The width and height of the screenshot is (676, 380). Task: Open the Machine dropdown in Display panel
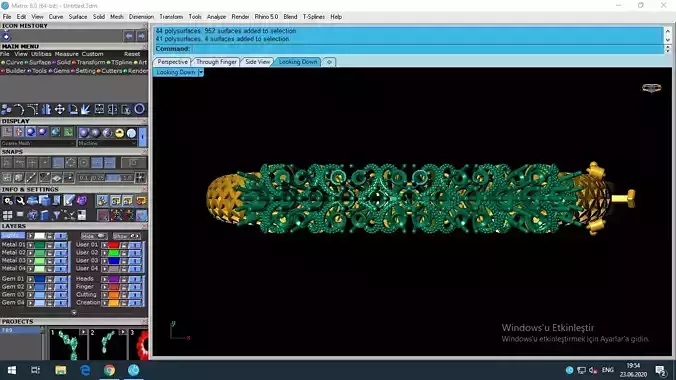pos(107,143)
